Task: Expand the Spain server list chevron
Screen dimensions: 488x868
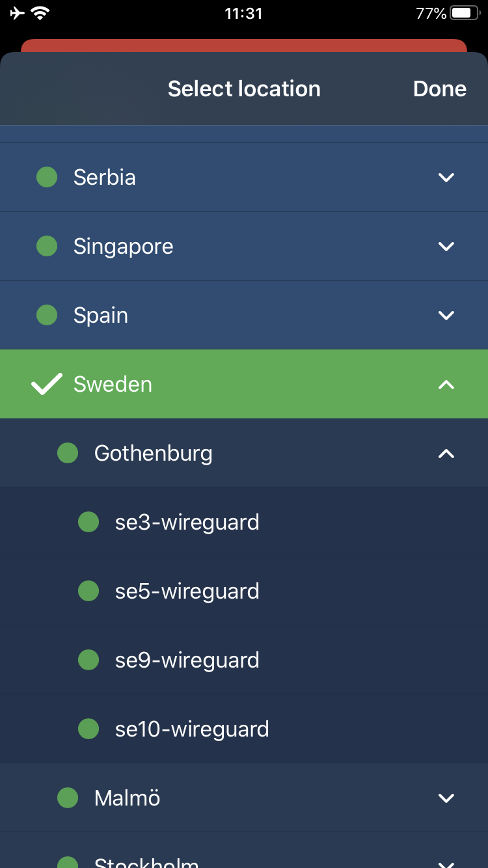Action: (446, 315)
